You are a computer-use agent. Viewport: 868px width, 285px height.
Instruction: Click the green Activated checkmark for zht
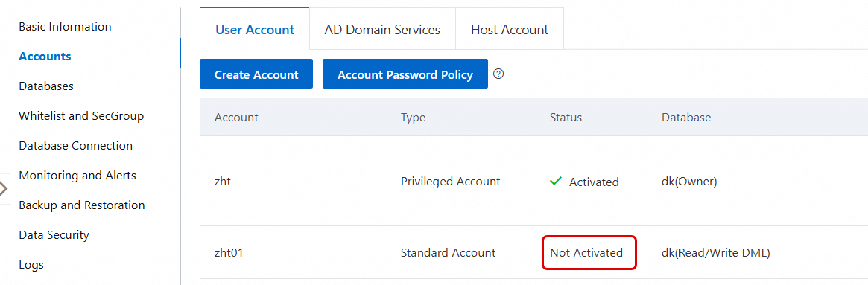(556, 181)
